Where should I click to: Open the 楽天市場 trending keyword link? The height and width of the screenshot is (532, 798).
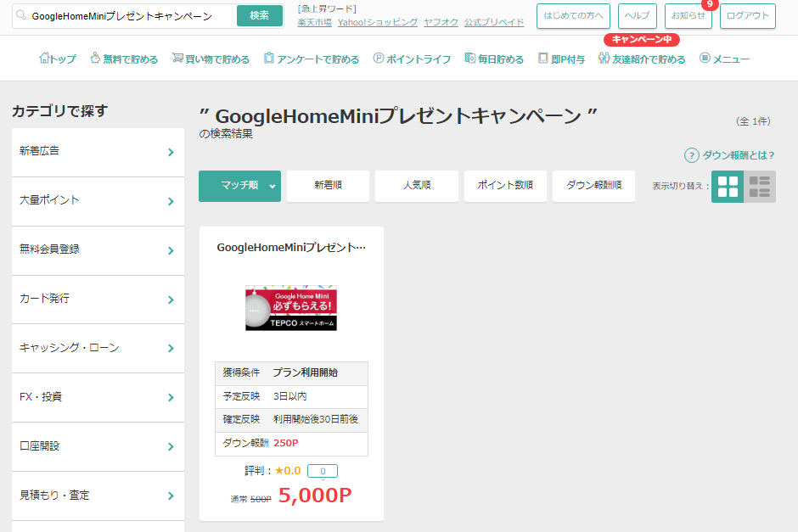tap(314, 22)
